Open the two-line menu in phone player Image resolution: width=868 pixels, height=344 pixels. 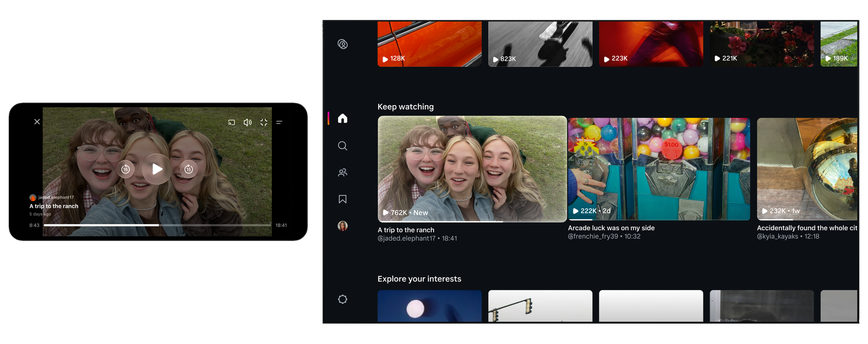point(279,122)
